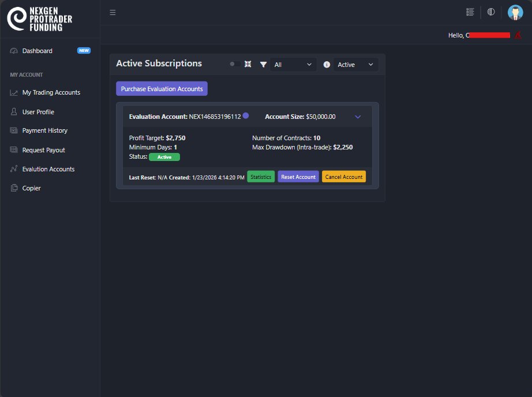Click the grid layout icon beside toggle

pos(248,64)
